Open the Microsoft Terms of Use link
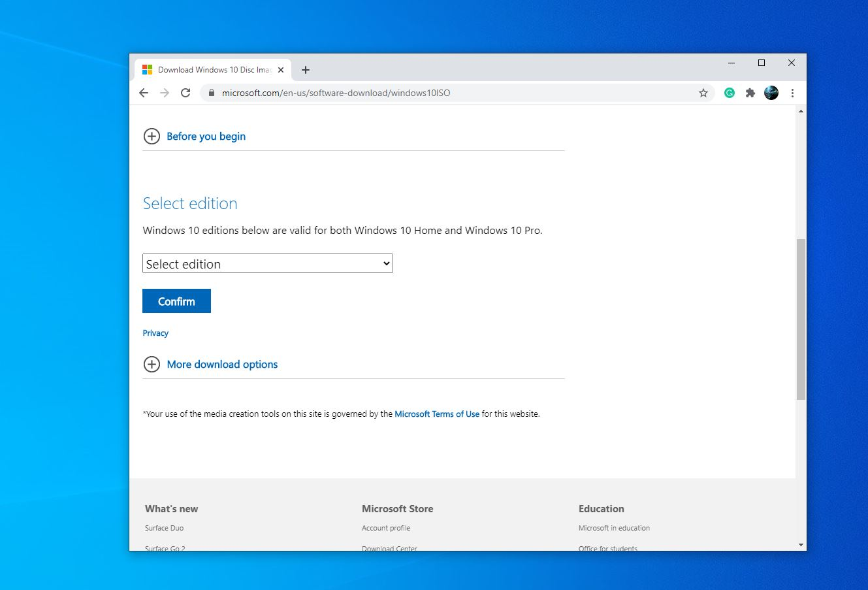Viewport: 868px width, 590px height. (437, 414)
